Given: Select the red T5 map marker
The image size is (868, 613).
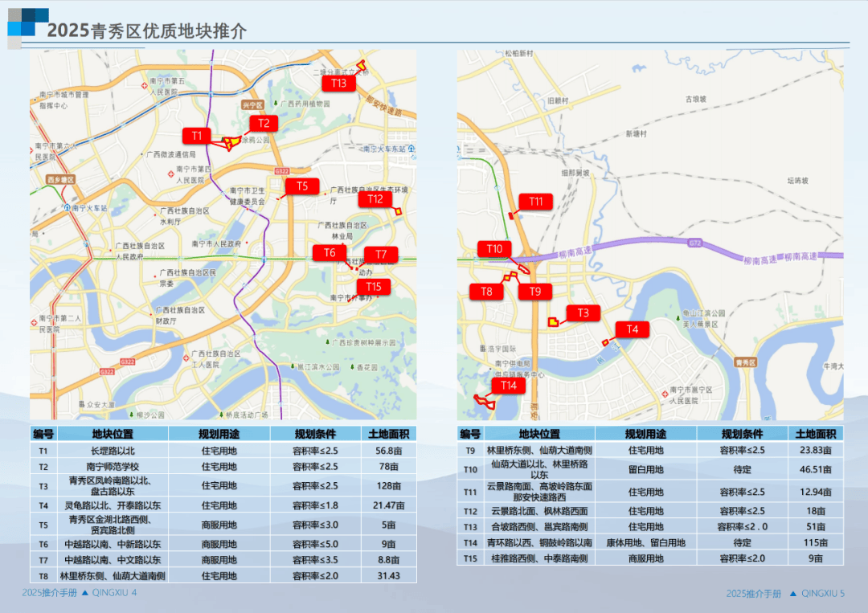Looking at the screenshot, I should click(301, 186).
